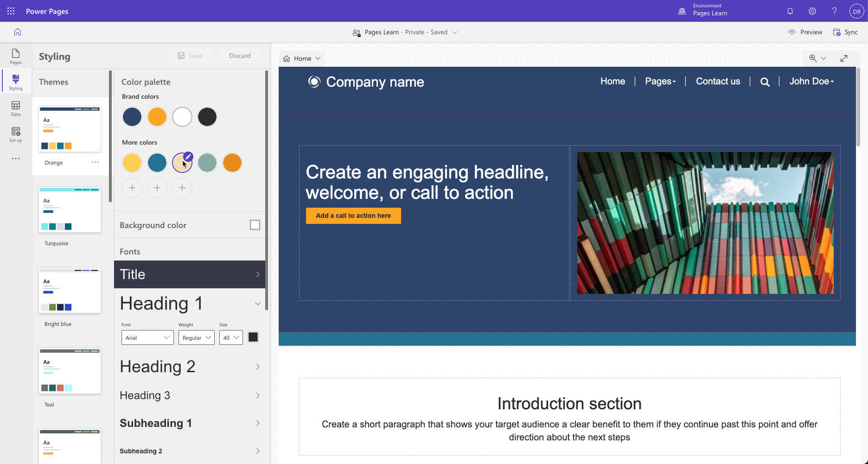Collapse the Heading 1 font section
Viewport: 868px width, 464px height.
tap(258, 304)
